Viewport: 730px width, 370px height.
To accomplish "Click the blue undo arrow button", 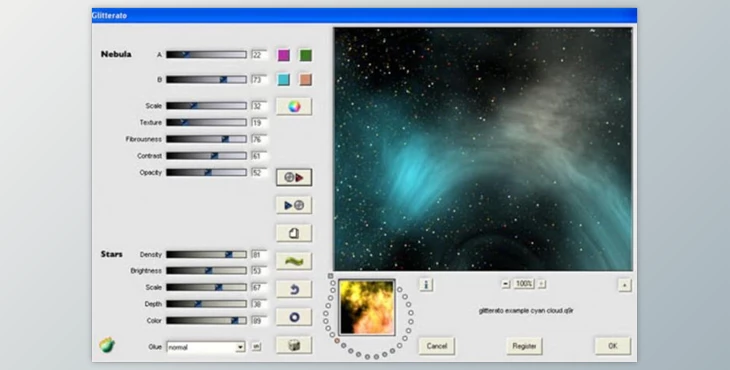I will point(294,289).
